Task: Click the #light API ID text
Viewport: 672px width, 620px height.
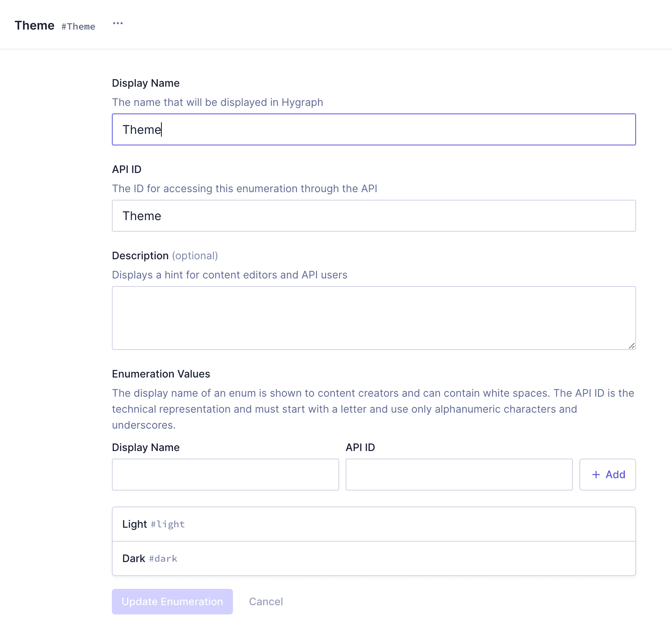Action: click(x=168, y=524)
